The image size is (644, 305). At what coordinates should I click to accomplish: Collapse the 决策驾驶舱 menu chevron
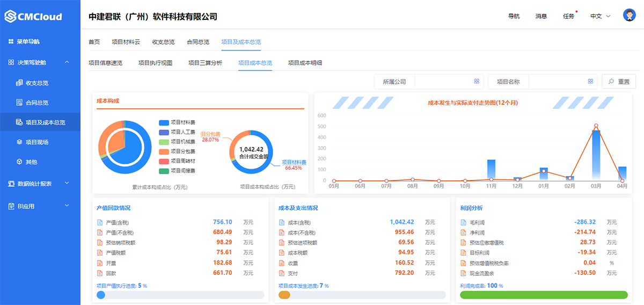coord(67,62)
